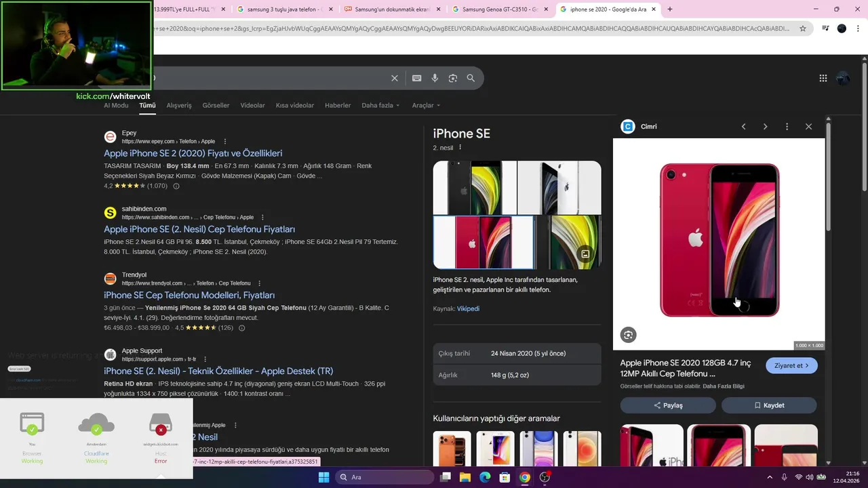Open Microsoft Edge from the taskbar
Screen dimensions: 868x488
click(x=485, y=477)
